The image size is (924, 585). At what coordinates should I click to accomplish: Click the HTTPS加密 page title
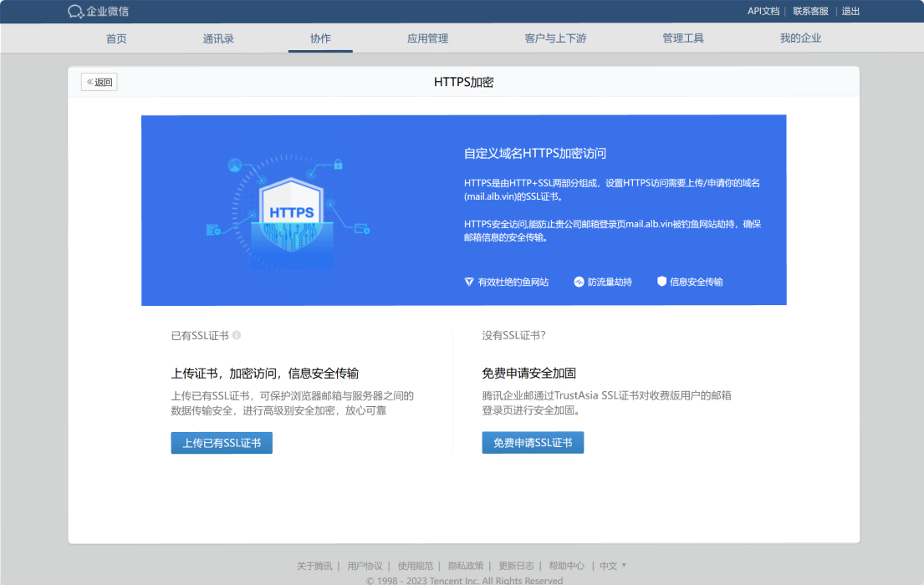click(464, 82)
